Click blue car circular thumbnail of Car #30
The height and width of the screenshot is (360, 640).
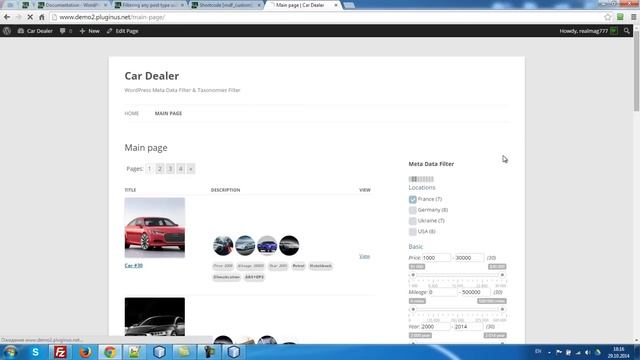point(267,246)
